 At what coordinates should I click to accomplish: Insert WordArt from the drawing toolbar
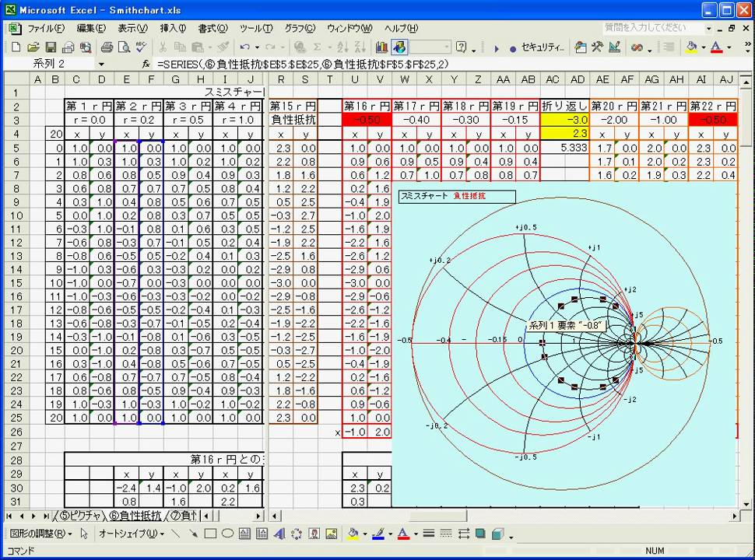click(x=279, y=534)
